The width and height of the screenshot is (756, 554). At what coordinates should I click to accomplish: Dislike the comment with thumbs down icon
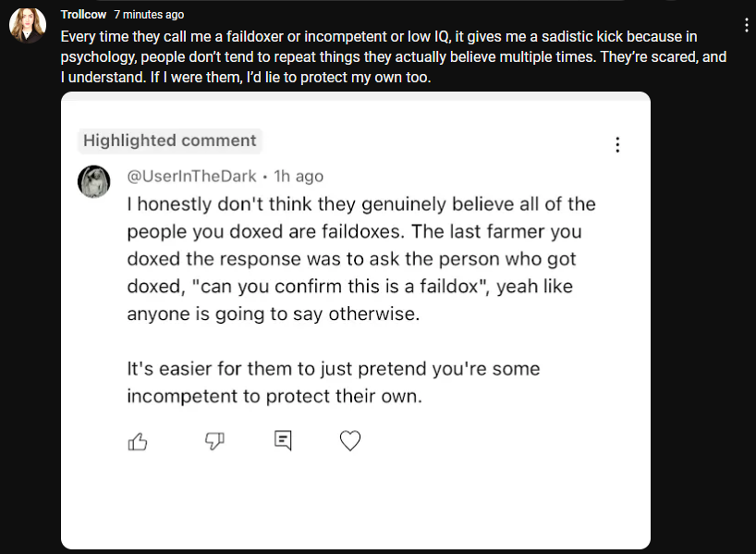click(x=214, y=440)
